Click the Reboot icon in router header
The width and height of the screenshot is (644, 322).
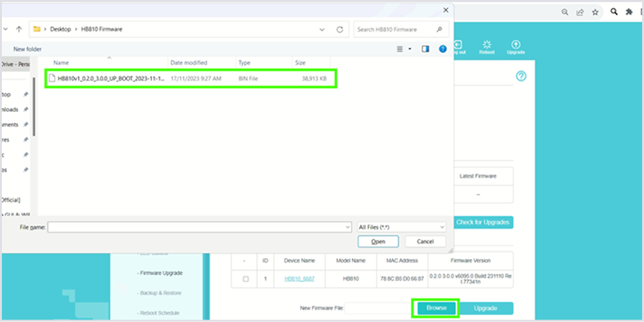(x=487, y=45)
